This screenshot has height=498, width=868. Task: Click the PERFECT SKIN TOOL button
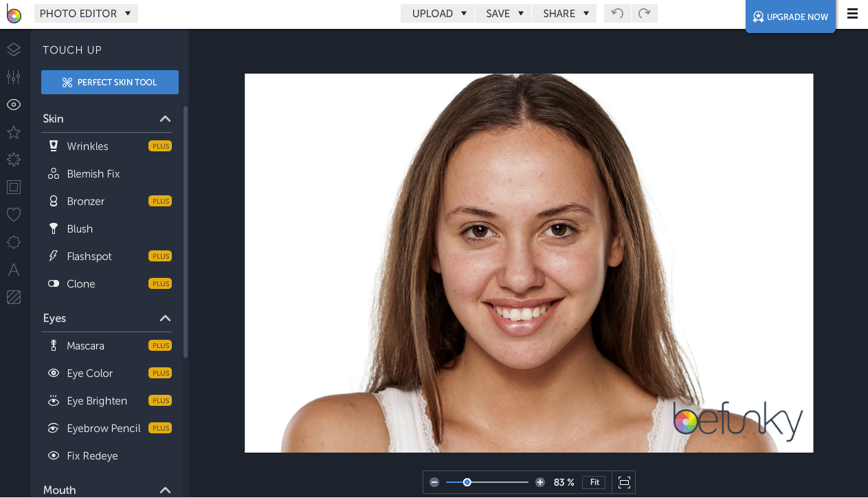coord(109,82)
